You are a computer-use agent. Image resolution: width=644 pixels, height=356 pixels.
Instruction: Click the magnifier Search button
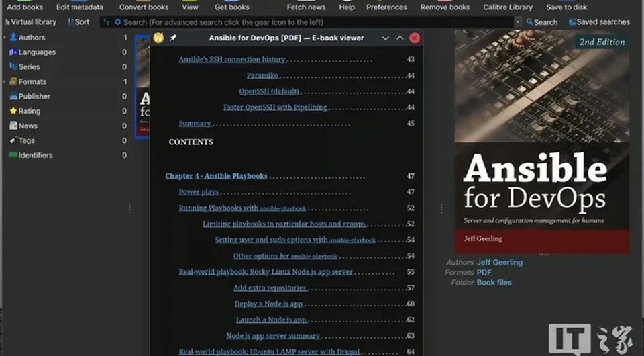(x=542, y=21)
